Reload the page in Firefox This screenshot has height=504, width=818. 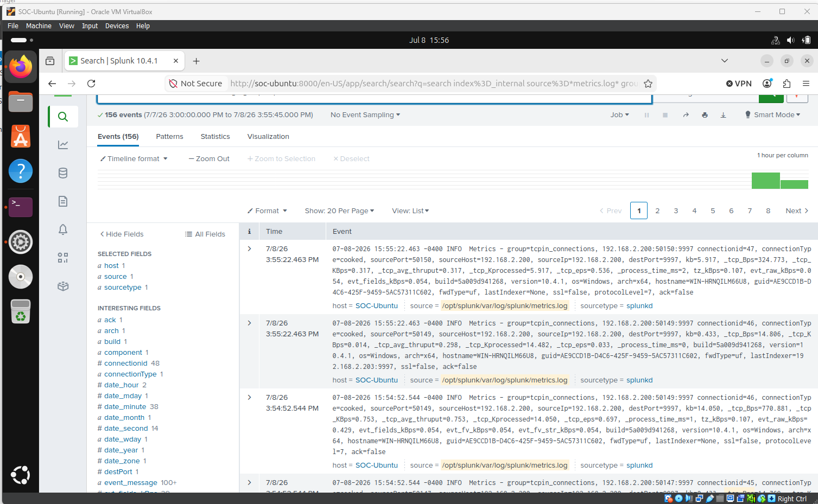tap(91, 84)
